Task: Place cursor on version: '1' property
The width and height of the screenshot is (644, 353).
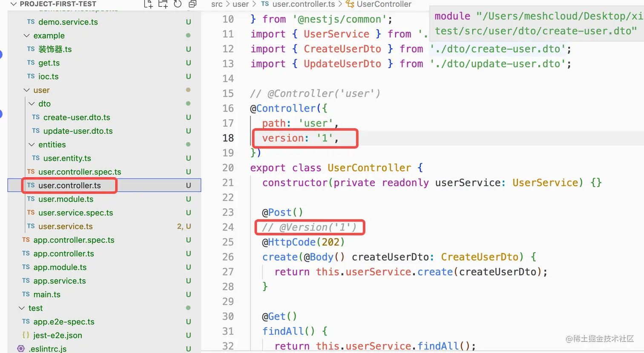Action: 300,138
